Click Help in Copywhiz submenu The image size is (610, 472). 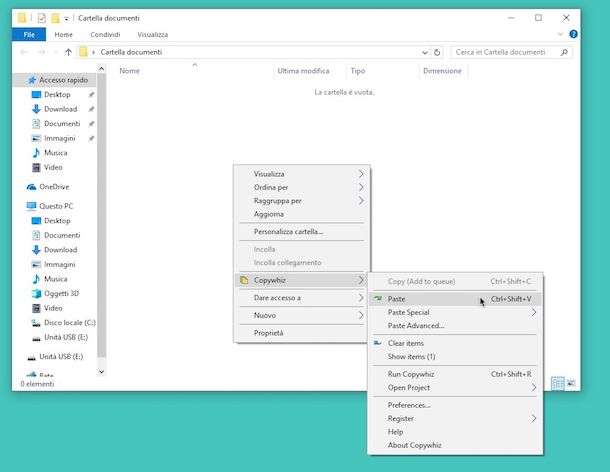pos(455,432)
